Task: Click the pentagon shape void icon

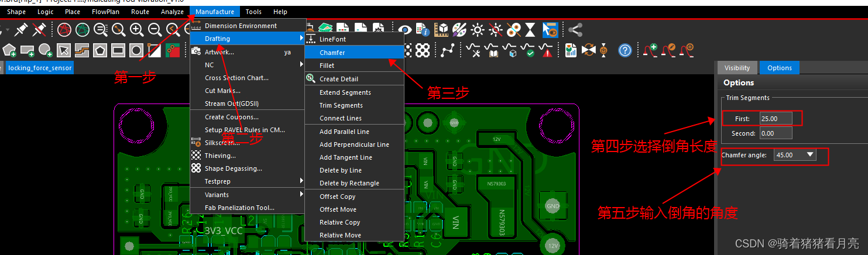Action: click(x=100, y=50)
